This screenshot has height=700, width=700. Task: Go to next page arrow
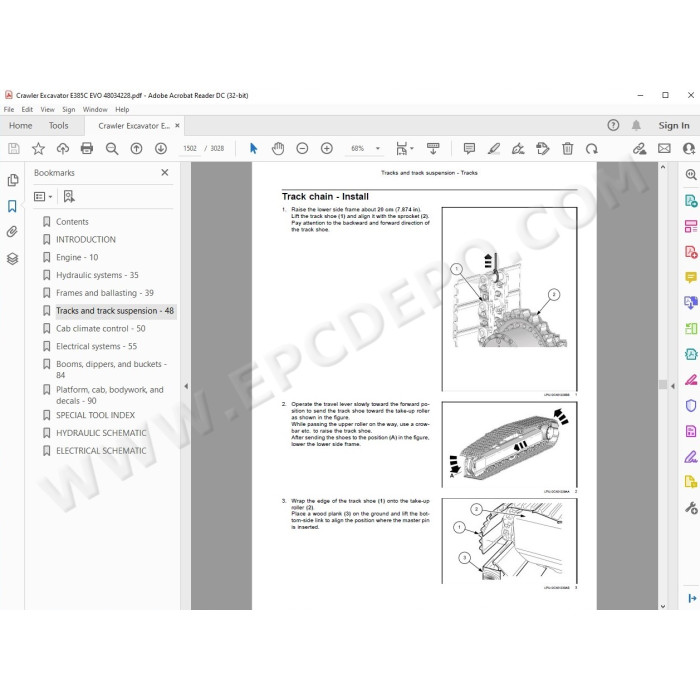pyautogui.click(x=161, y=148)
